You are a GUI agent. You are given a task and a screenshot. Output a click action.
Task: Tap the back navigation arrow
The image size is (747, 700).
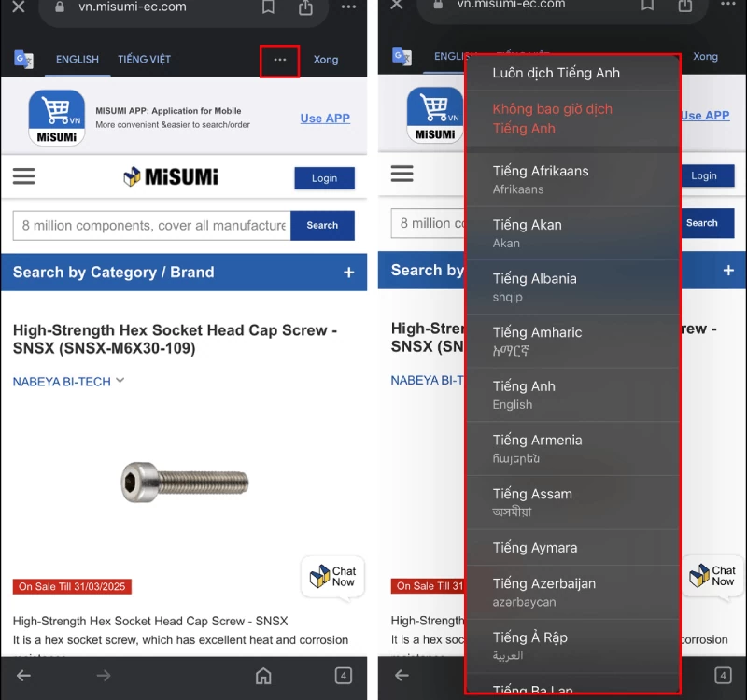coord(22,675)
